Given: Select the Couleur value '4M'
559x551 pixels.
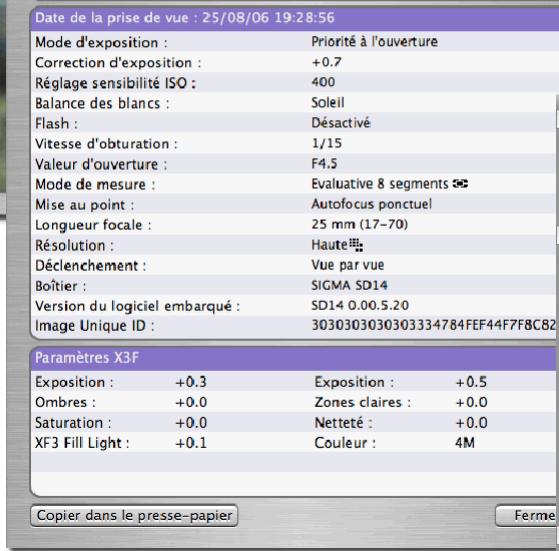Looking at the screenshot, I should 465,443.
